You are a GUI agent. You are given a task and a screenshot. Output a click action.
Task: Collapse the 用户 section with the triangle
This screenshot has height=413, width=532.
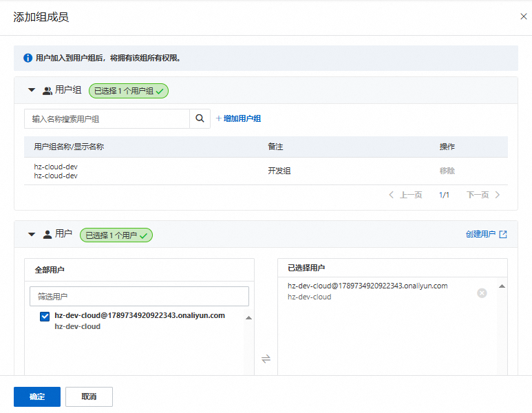[x=32, y=235]
